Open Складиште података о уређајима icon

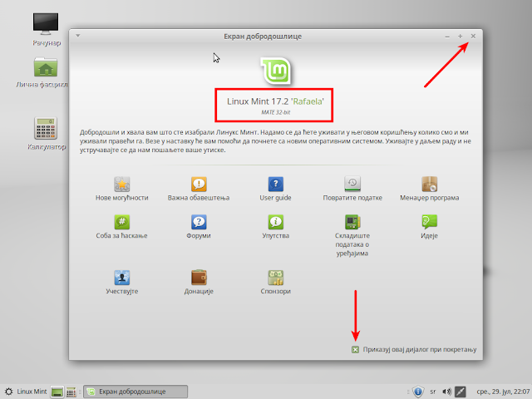click(352, 222)
